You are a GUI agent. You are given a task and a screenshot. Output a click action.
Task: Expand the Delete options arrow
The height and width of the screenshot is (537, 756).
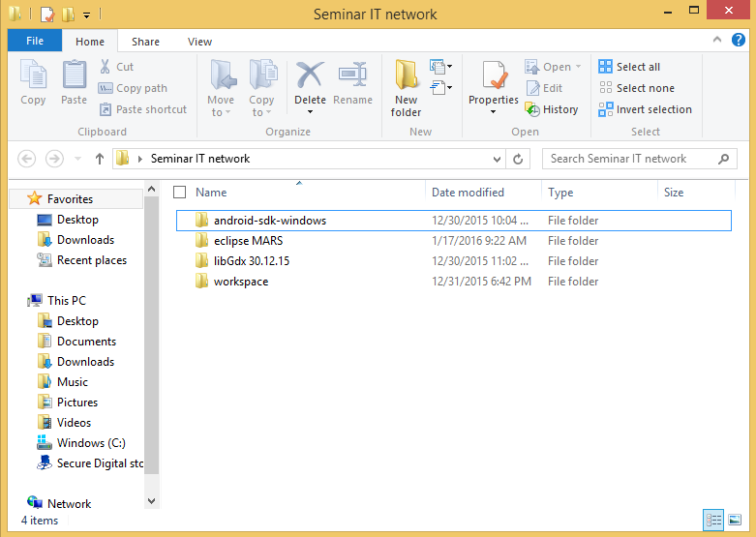(310, 112)
